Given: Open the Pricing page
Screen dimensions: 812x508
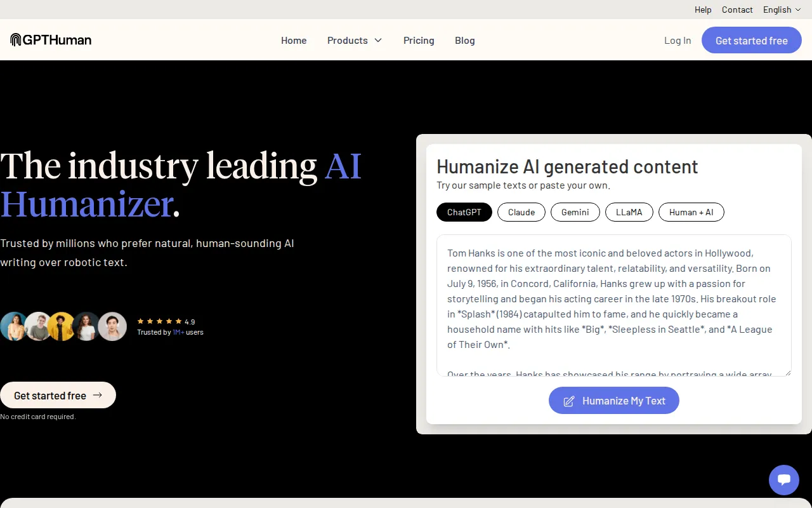Looking at the screenshot, I should tap(419, 40).
